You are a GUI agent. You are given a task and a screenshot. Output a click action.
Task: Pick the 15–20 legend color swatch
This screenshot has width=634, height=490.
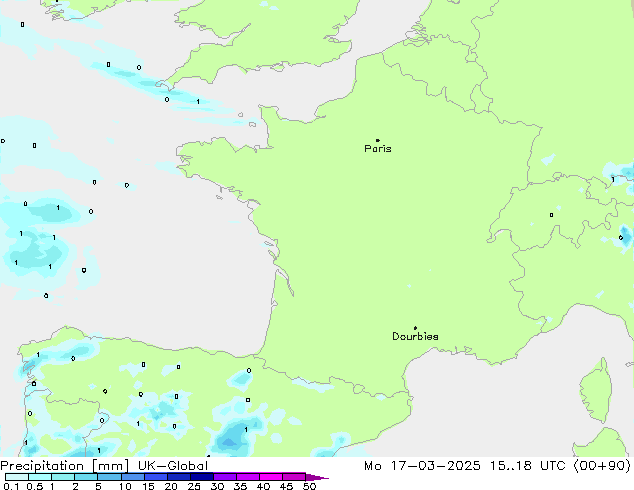click(156, 477)
